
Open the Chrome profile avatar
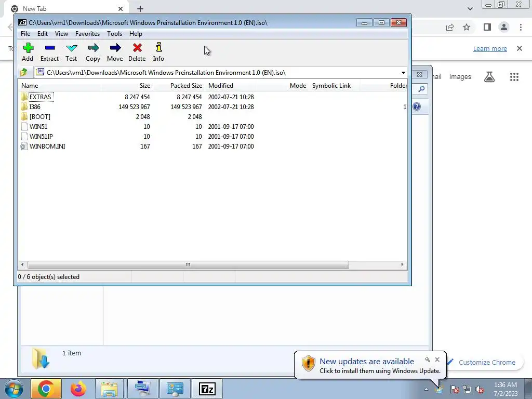504,27
